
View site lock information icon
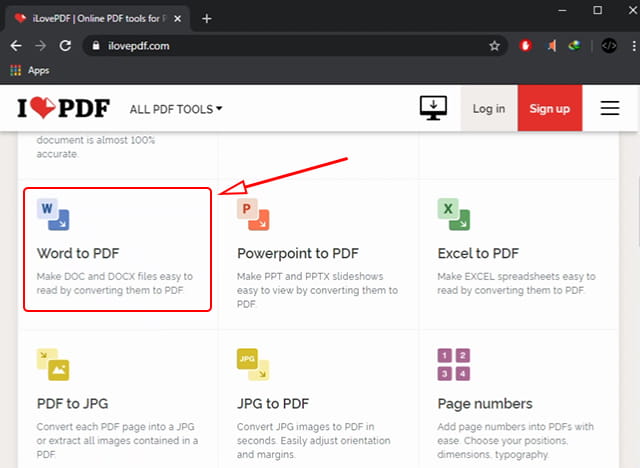click(x=96, y=46)
